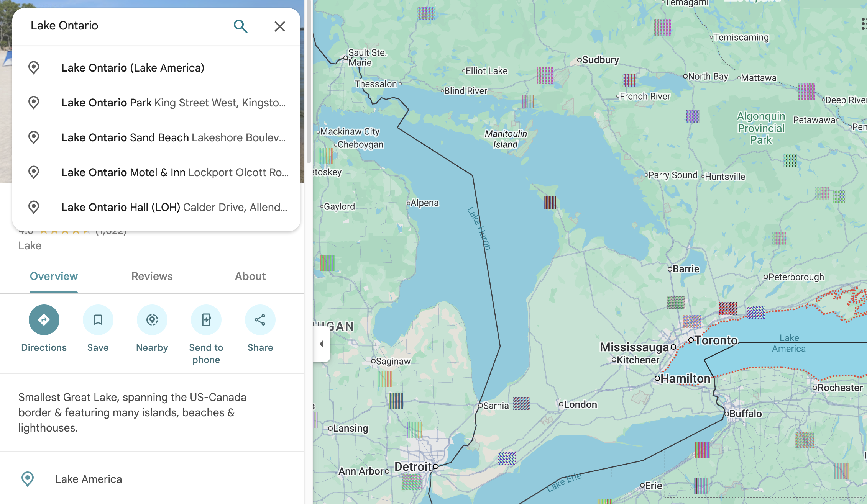Image resolution: width=867 pixels, height=504 pixels.
Task: Open the Reviews tab
Action: coord(152,277)
